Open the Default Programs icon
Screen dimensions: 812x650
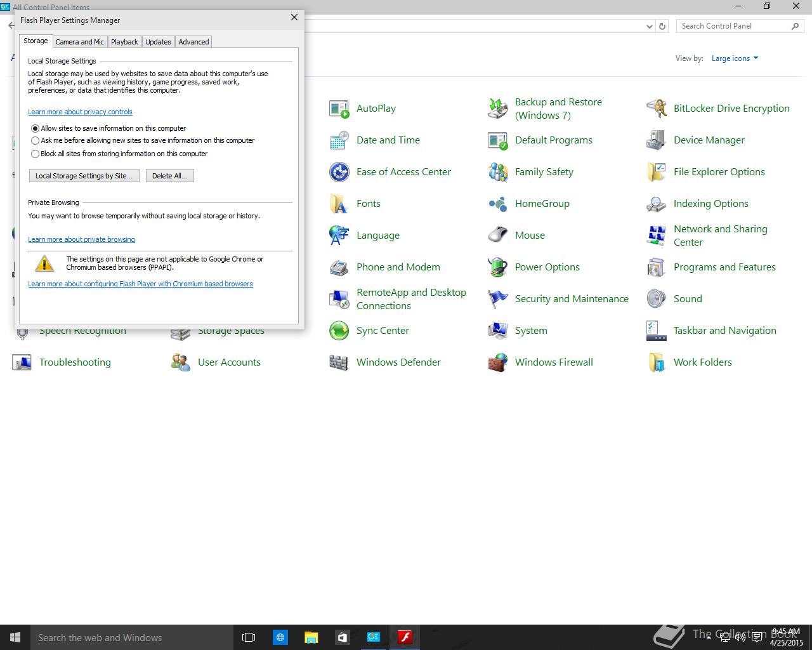pos(498,140)
